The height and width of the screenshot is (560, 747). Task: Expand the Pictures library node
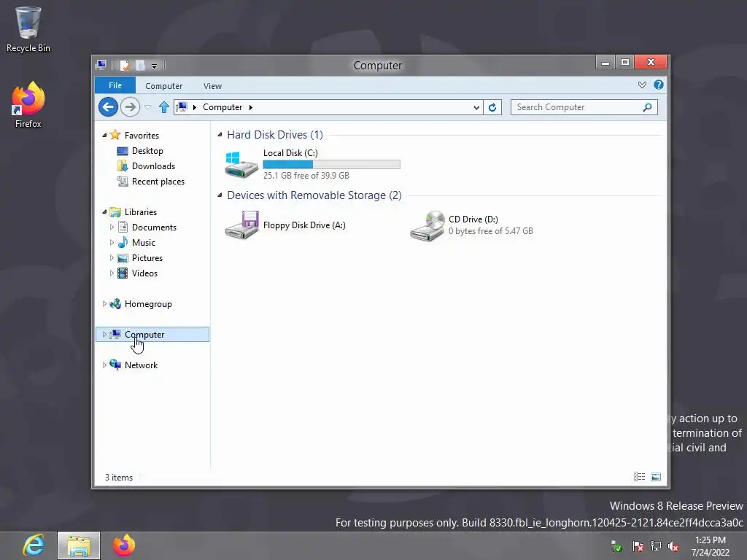(x=112, y=257)
